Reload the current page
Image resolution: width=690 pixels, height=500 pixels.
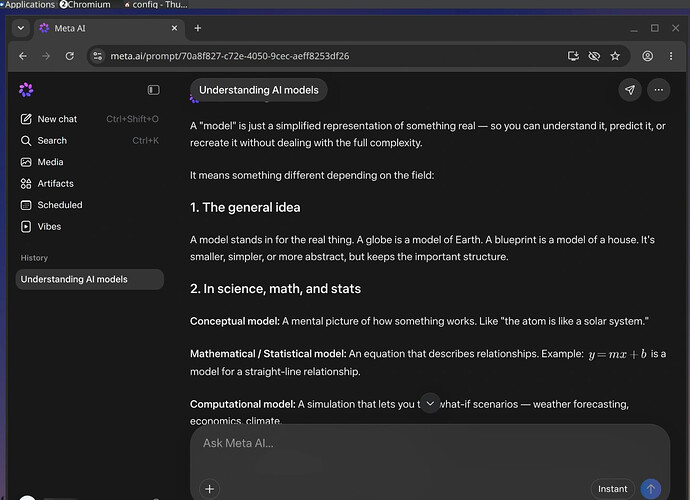(70, 56)
